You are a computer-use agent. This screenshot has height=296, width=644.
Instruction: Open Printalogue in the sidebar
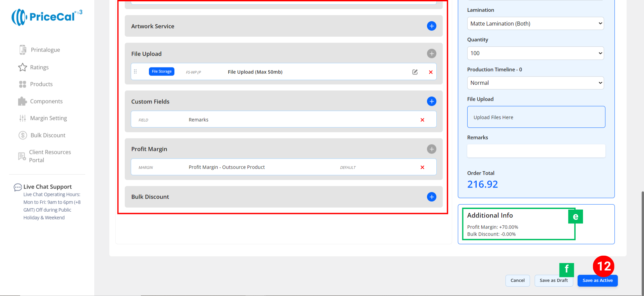coord(45,50)
